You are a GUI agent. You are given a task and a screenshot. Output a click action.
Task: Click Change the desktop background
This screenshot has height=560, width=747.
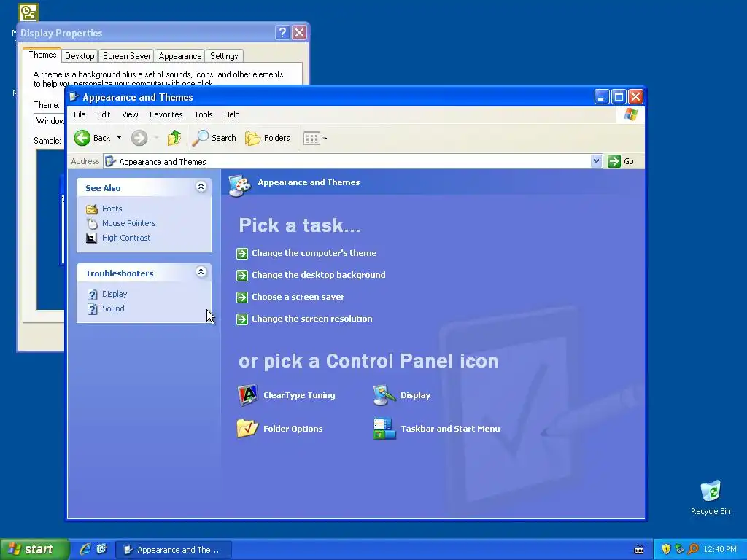318,275
